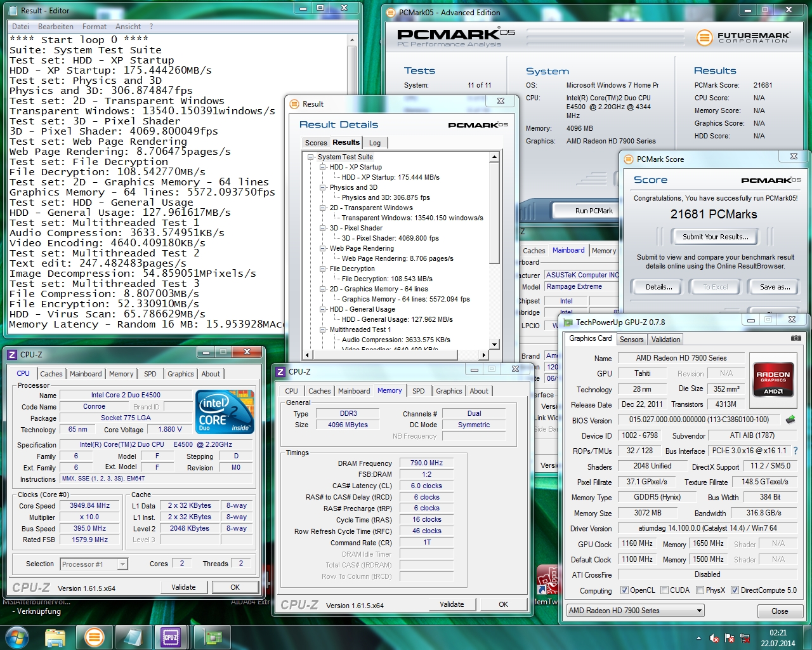Switch to the Log tab in Result Details
The height and width of the screenshot is (650, 812).
pos(375,143)
